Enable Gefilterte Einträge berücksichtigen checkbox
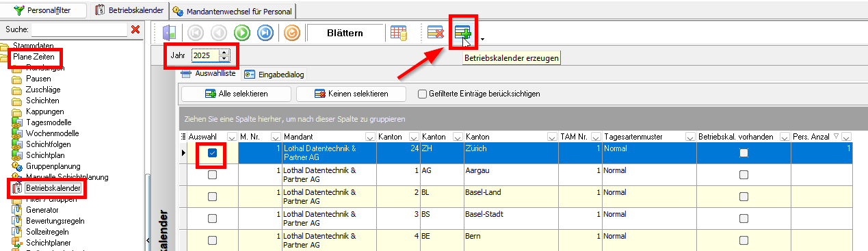This screenshot has width=868, height=251. [423, 94]
